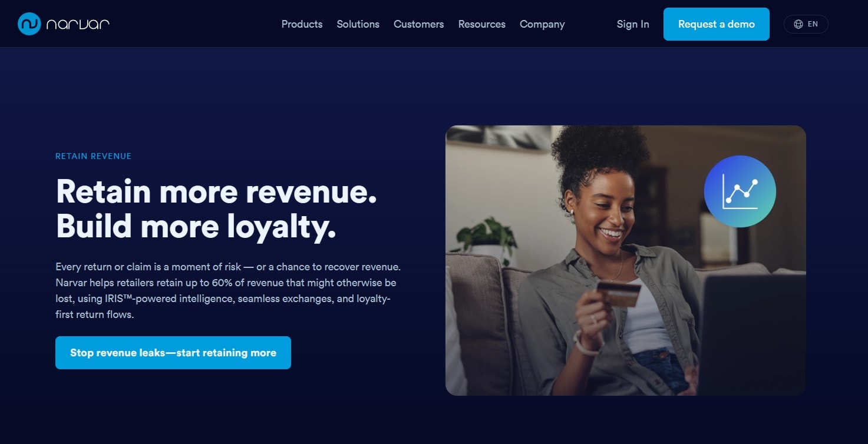Click the Build more loyalty heading line

point(196,226)
